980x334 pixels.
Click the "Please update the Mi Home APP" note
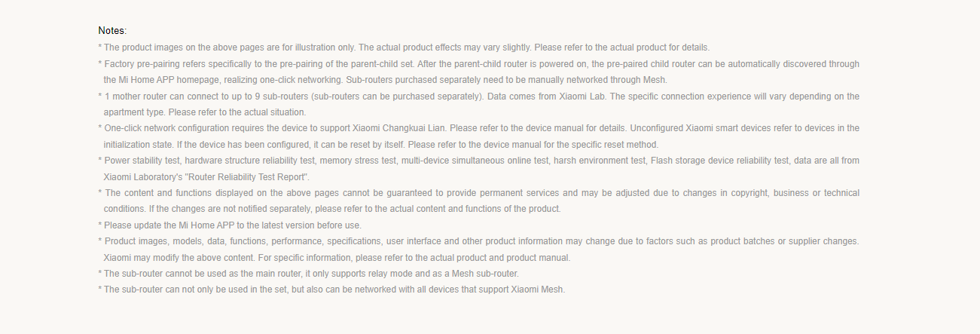[230, 225]
